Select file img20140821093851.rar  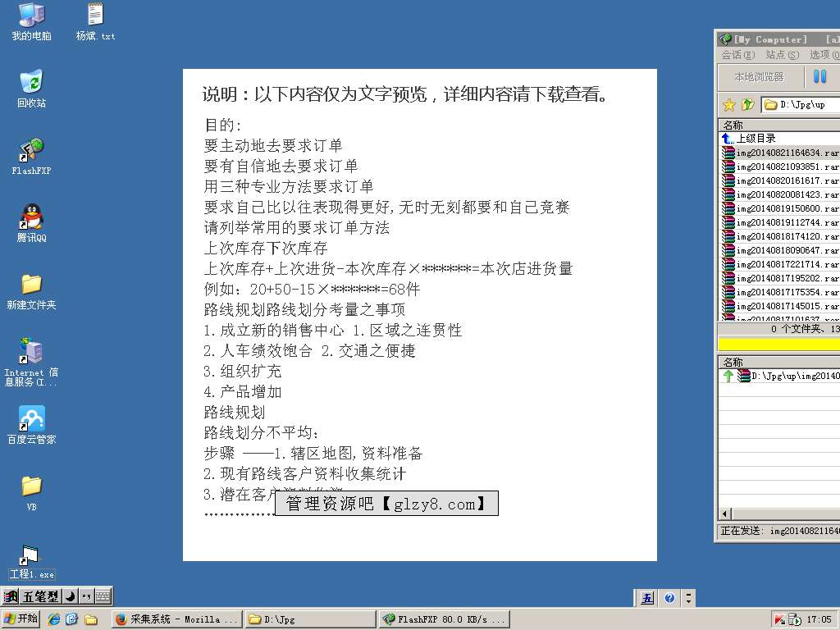coord(780,167)
